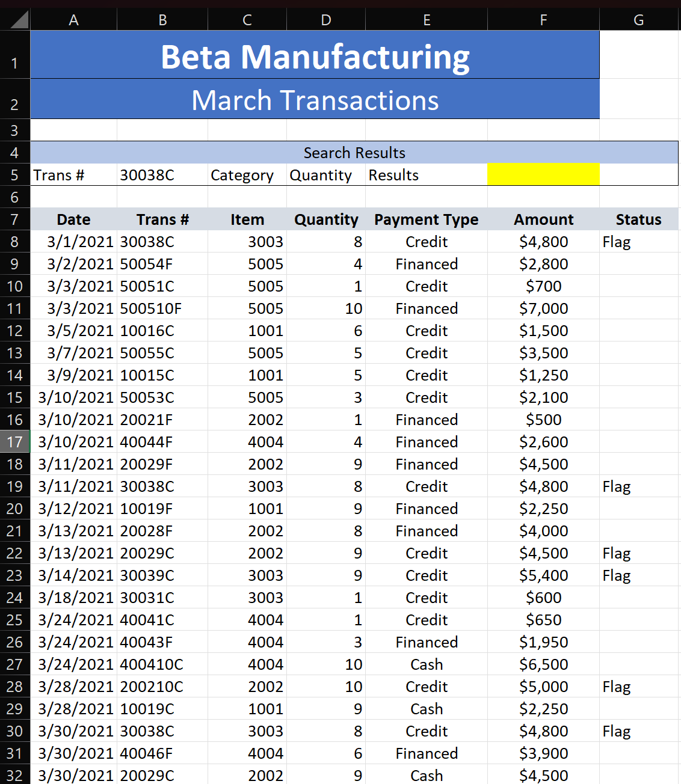Screen dimensions: 681x784
Task: Select transaction cell 20028F
Action: 162,531
